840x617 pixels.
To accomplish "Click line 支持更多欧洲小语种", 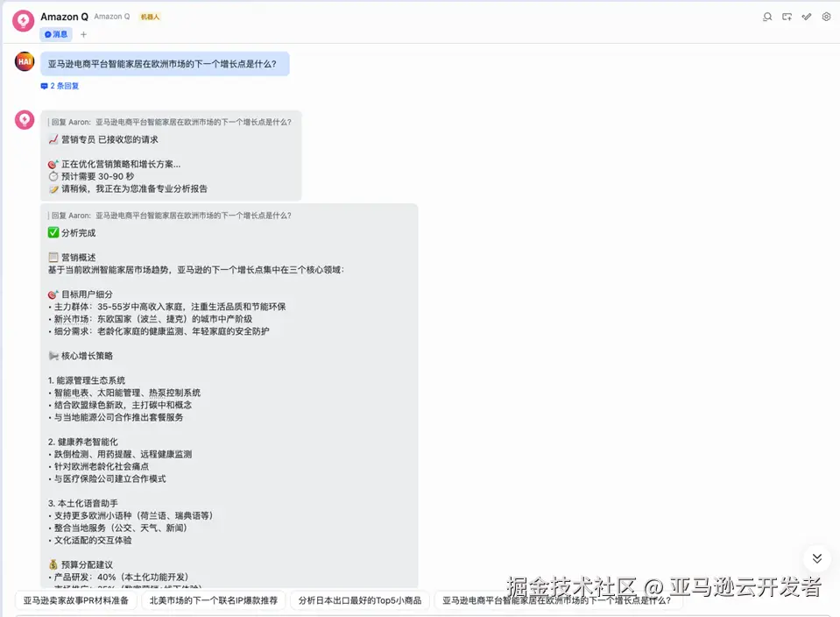I will point(131,515).
